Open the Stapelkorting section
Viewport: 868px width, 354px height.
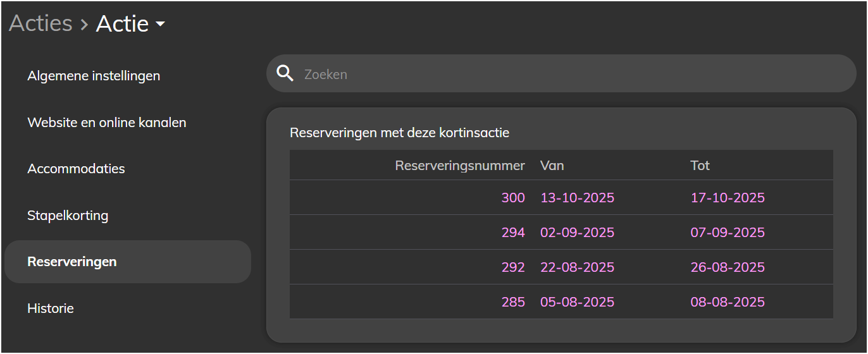[68, 216]
